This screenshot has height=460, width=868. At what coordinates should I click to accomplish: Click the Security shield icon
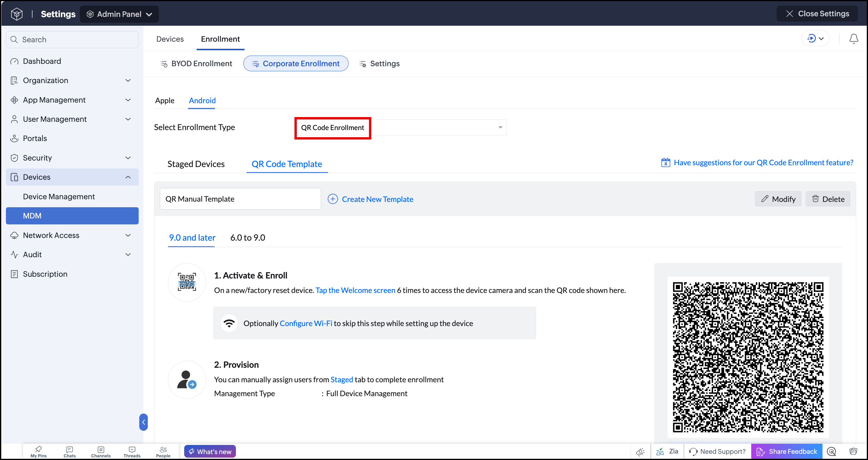tap(14, 158)
